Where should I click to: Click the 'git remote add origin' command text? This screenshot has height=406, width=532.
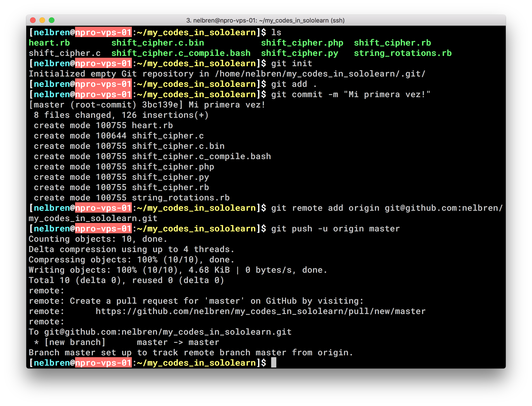325,208
